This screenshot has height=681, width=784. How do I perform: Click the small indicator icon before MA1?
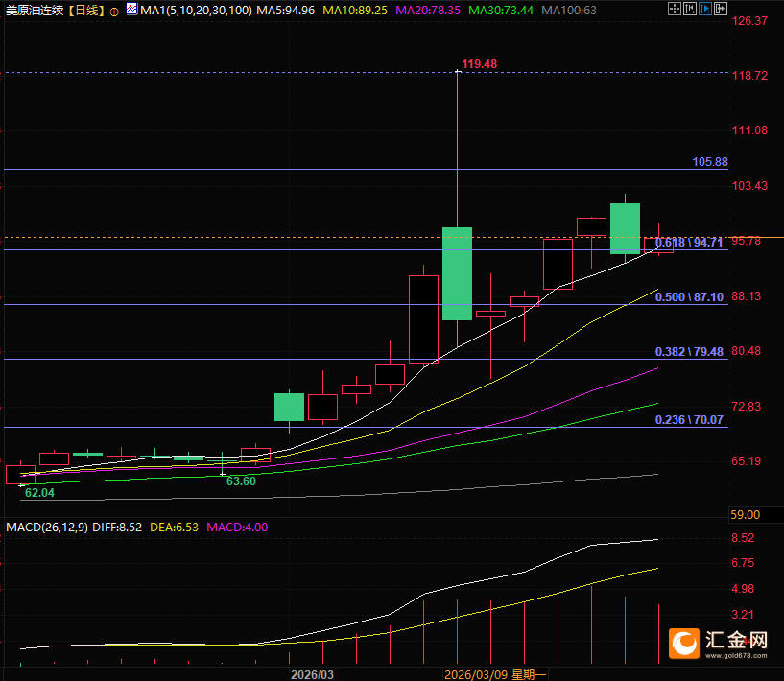click(x=131, y=10)
